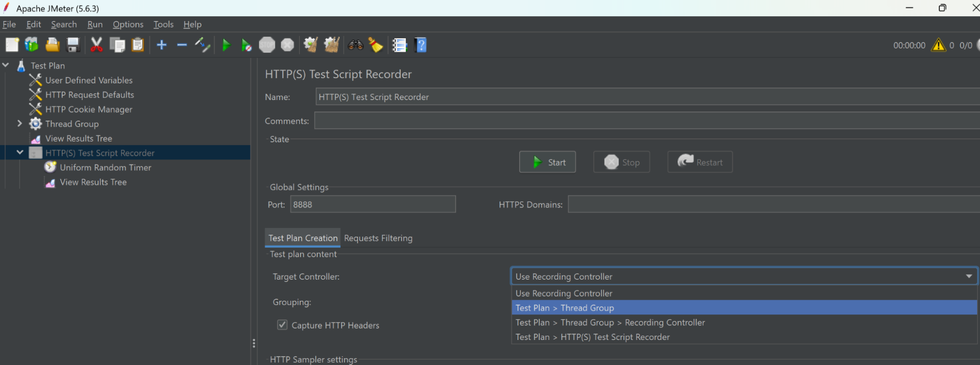Click the Open file folder icon

[52, 45]
